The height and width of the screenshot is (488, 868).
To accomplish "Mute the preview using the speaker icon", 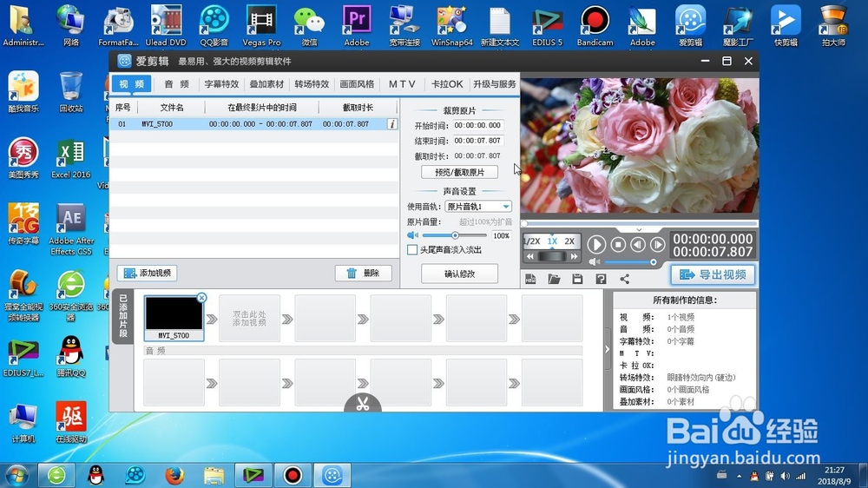I will [x=595, y=261].
